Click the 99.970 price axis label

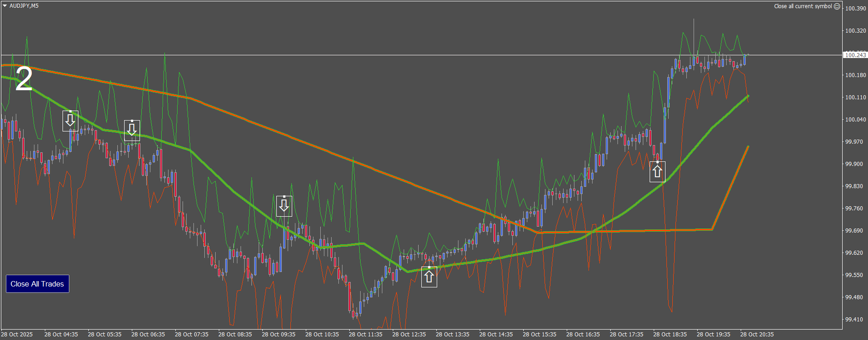coord(854,142)
